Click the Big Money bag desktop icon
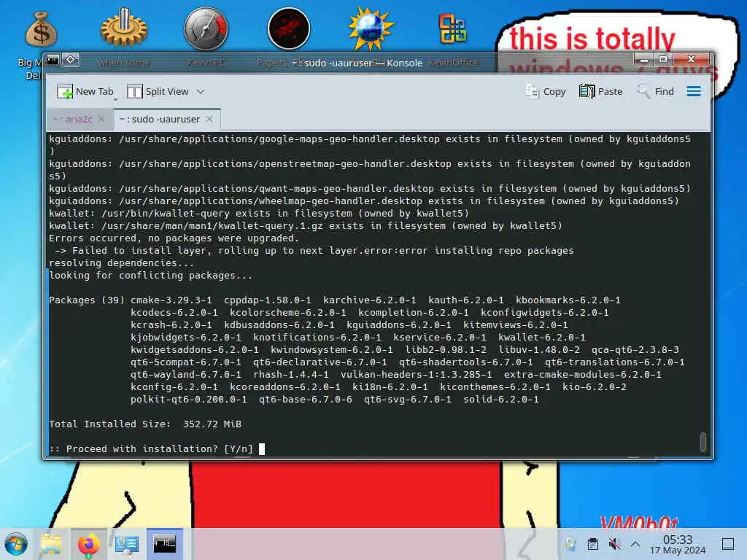Screen dimensions: 747x560 [x=41, y=31]
